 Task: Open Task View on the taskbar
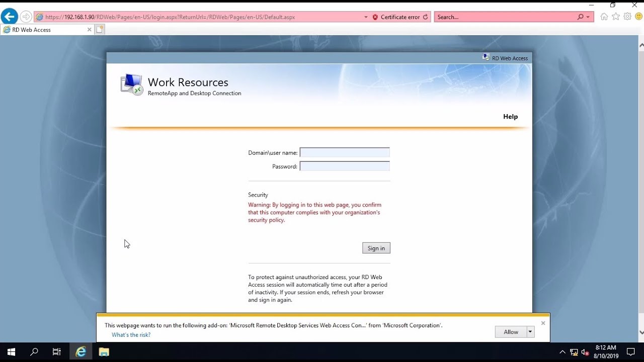(x=57, y=352)
